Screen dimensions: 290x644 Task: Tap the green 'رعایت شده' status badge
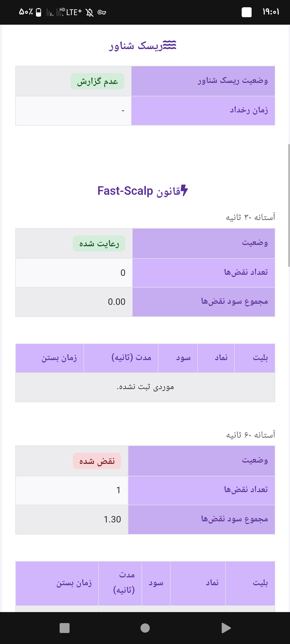click(99, 243)
